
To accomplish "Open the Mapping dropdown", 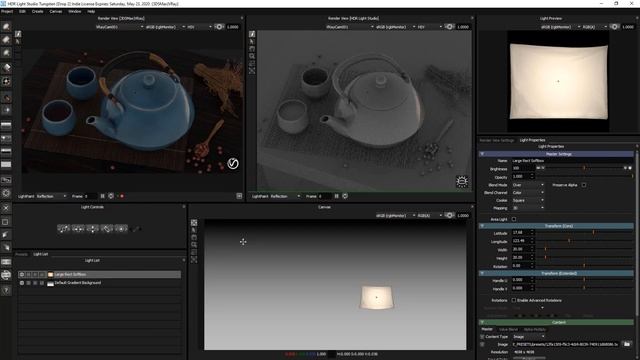I will [x=528, y=208].
